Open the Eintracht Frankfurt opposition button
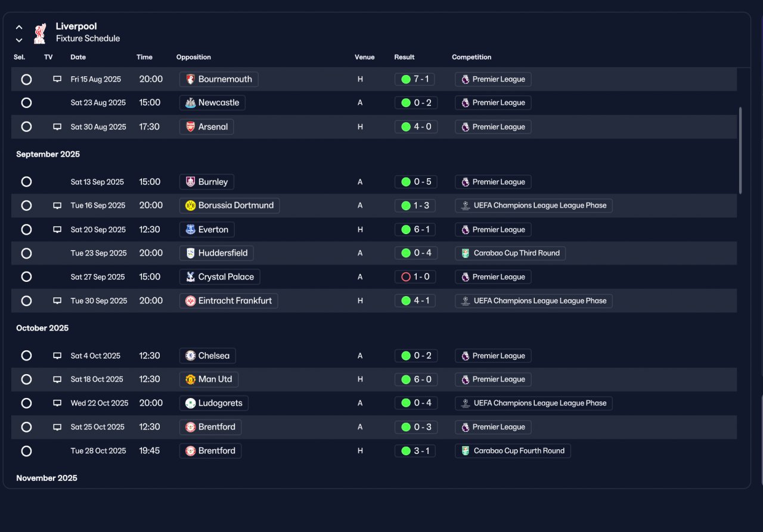The width and height of the screenshot is (763, 532). (228, 301)
